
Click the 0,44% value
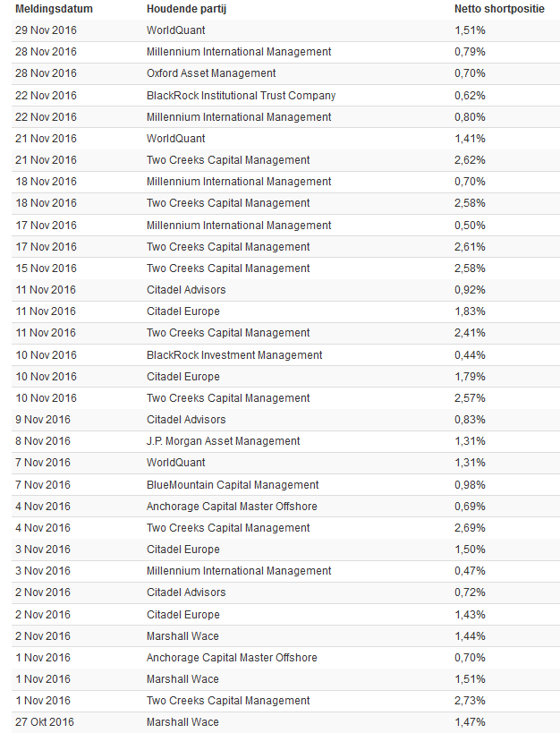(470, 355)
